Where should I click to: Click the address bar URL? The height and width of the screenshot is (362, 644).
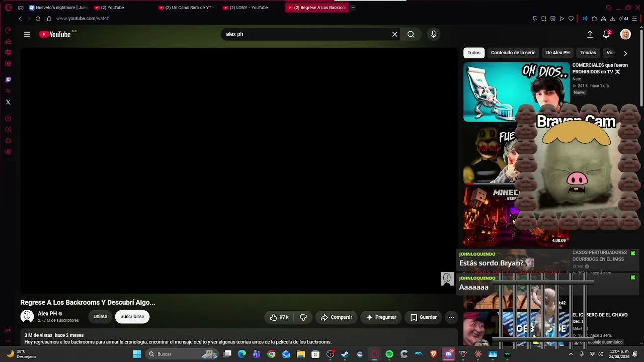[83, 19]
